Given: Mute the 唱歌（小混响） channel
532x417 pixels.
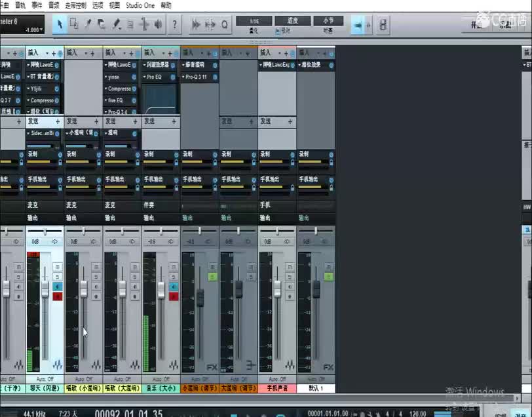Looking at the screenshot, I should click(x=96, y=267).
